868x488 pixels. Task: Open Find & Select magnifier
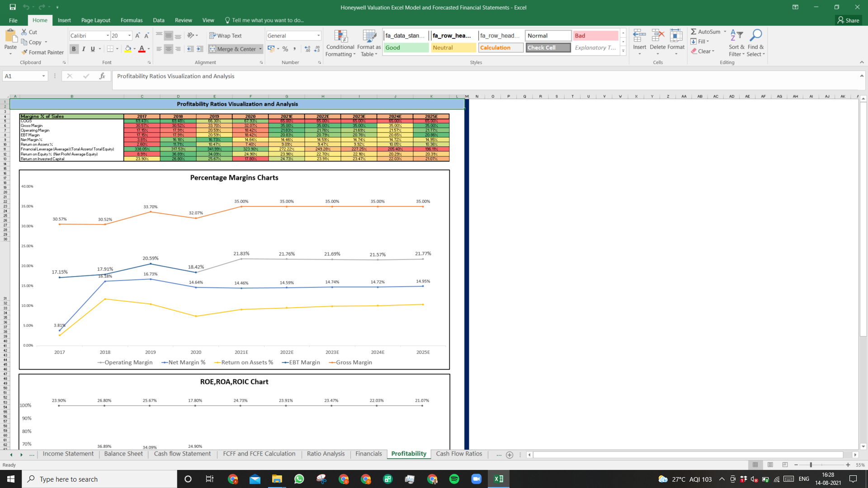(x=756, y=43)
